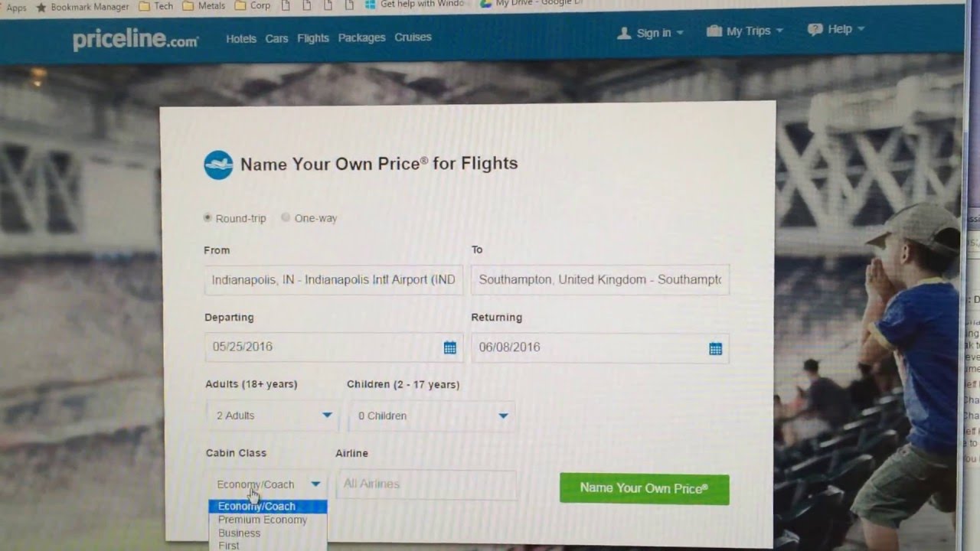Image resolution: width=980 pixels, height=551 pixels.
Task: Click the Help speech bubble icon
Action: click(815, 30)
